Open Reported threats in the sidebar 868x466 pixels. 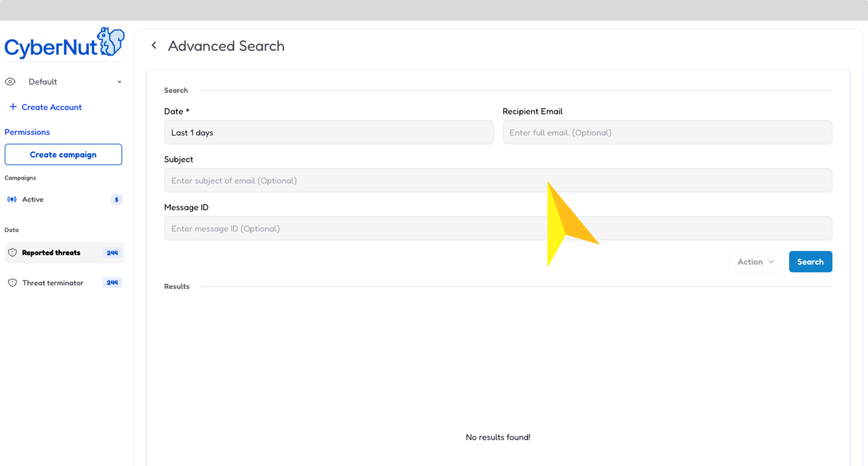coord(51,253)
